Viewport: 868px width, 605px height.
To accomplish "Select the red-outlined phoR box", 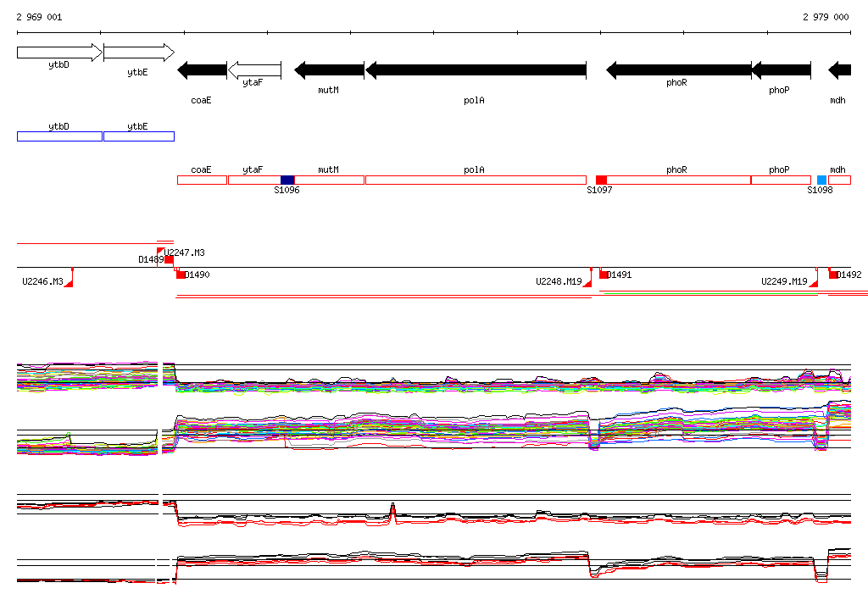I will pos(679,180).
